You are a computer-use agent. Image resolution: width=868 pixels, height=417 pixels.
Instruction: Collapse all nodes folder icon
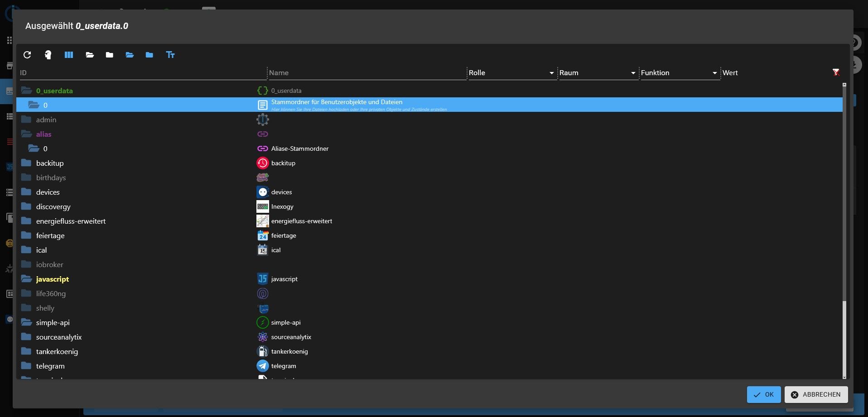tap(110, 55)
